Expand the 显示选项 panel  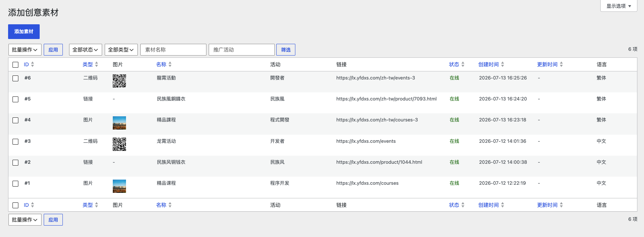click(x=619, y=6)
